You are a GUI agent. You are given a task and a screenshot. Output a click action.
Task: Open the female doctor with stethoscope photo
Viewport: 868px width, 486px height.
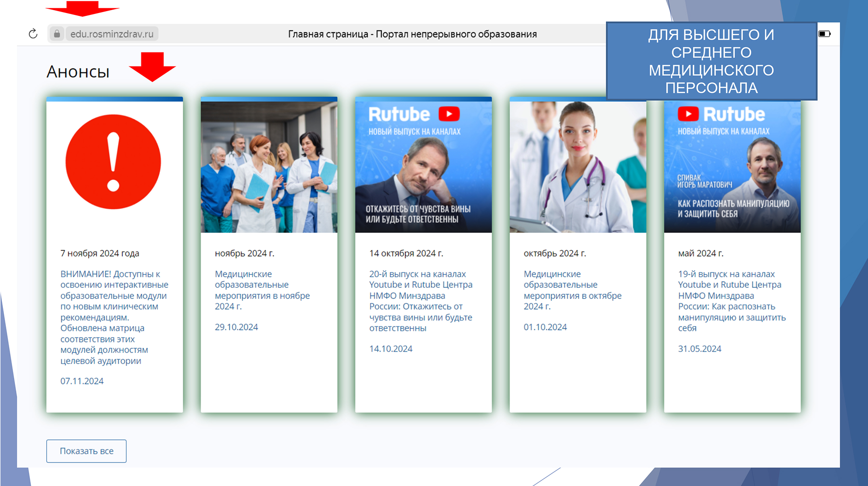578,167
